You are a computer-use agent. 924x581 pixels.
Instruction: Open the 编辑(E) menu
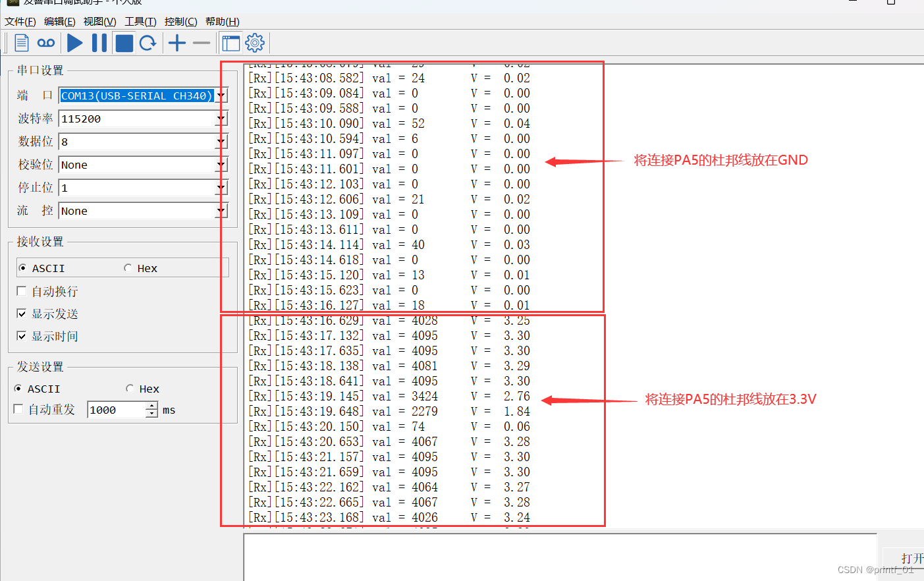coord(60,22)
